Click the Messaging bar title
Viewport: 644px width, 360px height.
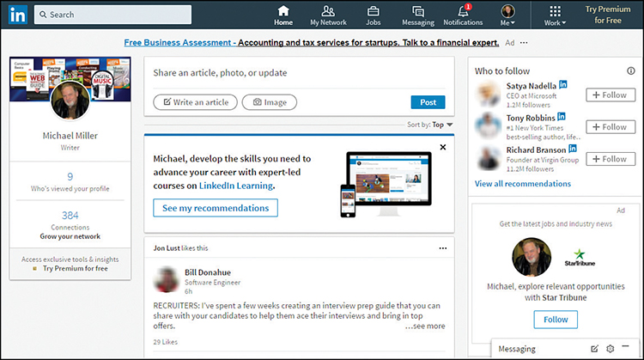point(517,349)
